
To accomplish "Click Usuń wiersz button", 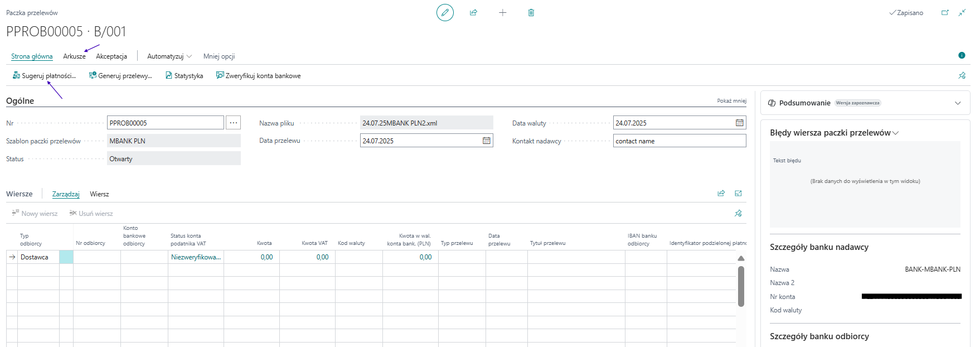I will coord(91,213).
